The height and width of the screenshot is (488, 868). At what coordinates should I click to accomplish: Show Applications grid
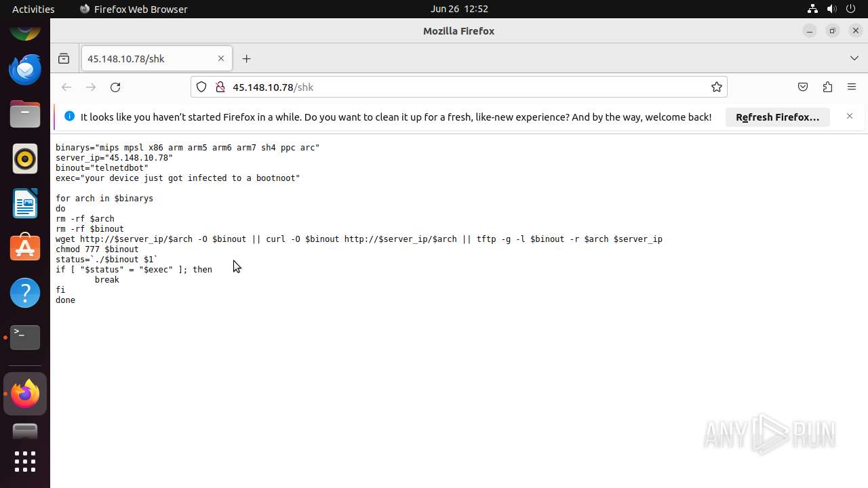[25, 462]
